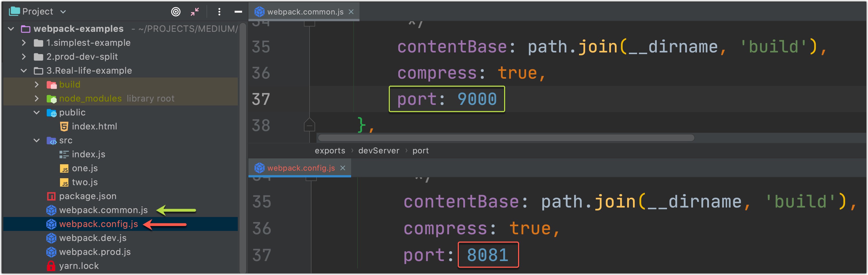Viewport: 868px width, 275px height.
Task: Select webpack.config.js in the project tree
Action: [x=99, y=224]
